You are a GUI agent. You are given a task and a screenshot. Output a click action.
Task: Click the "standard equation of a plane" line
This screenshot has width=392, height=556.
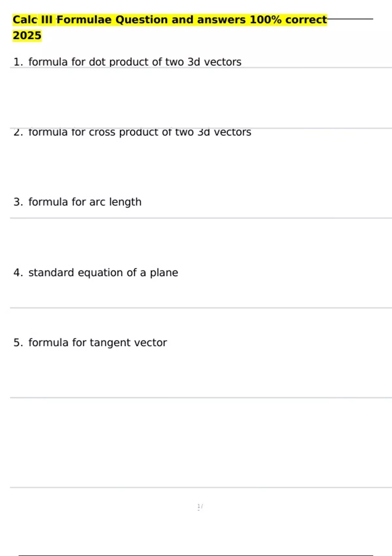click(x=103, y=273)
